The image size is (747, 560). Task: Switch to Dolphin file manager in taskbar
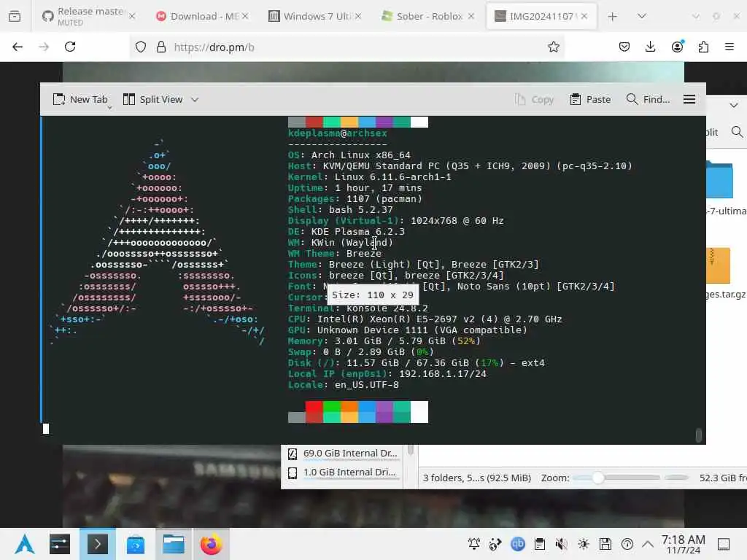(x=174, y=544)
